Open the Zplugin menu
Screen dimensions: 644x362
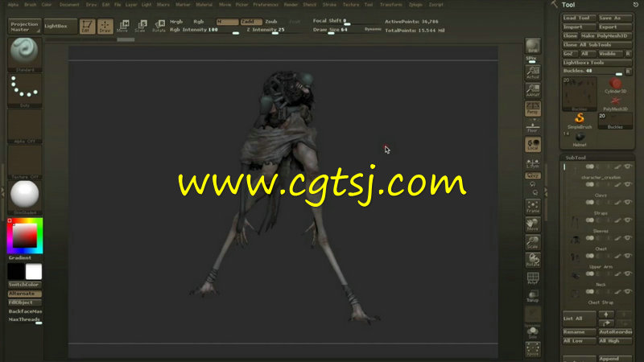(x=415, y=5)
